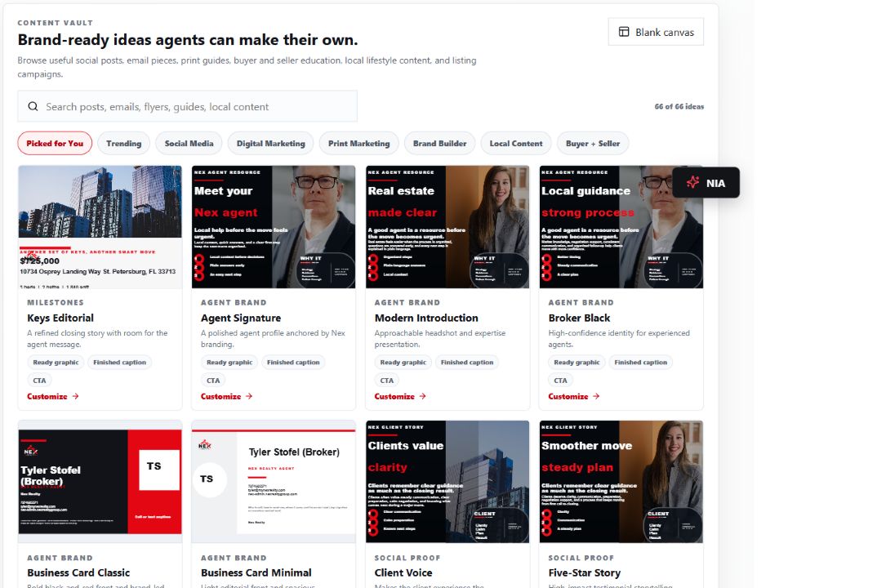
Task: Customize the Modern Introduction template
Action: (x=399, y=397)
